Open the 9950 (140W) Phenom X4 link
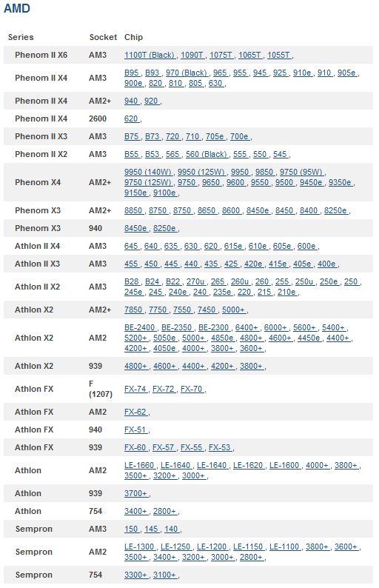379x588 pixels. (x=148, y=172)
